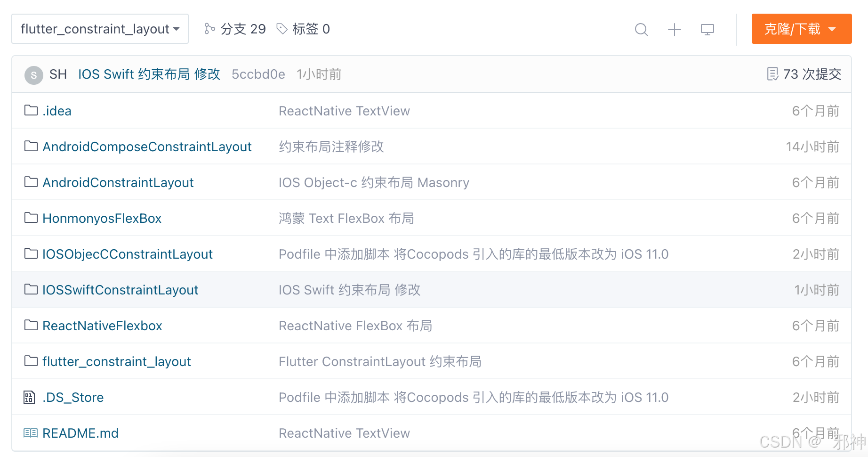Screen dimensions: 868x457
Task: Click the tag icon beside 标签 0
Action: [282, 29]
